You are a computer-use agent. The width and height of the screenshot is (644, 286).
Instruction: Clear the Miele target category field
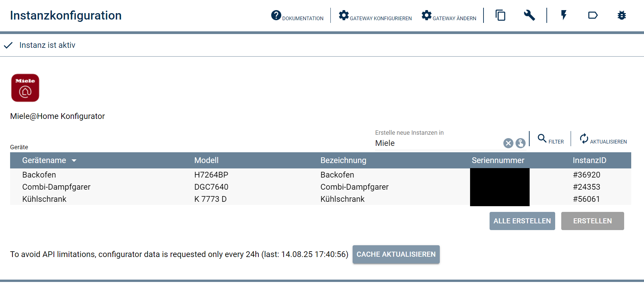pos(508,143)
